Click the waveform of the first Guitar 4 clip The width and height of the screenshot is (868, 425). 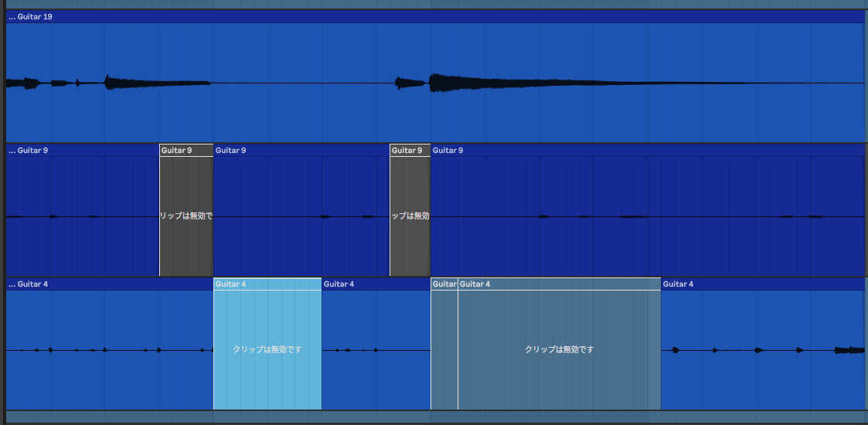(108, 350)
